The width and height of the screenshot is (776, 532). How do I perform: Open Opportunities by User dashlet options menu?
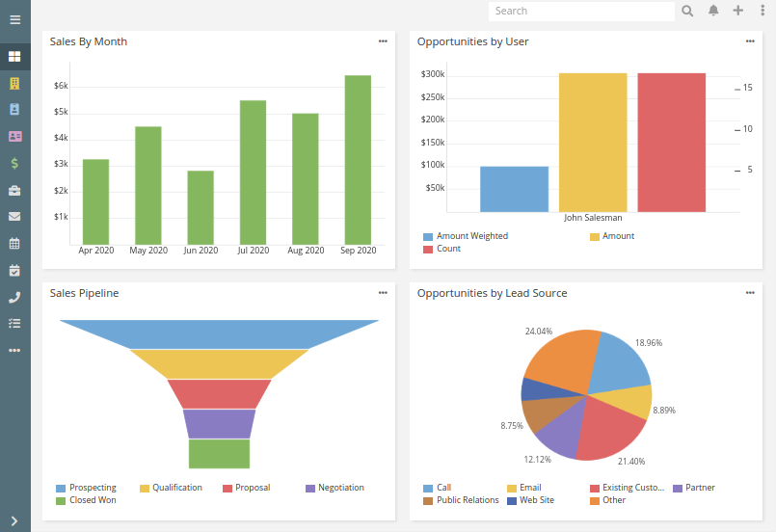(750, 41)
